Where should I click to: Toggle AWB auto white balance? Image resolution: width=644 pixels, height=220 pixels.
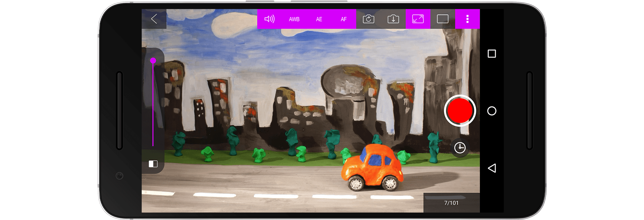[x=294, y=19]
